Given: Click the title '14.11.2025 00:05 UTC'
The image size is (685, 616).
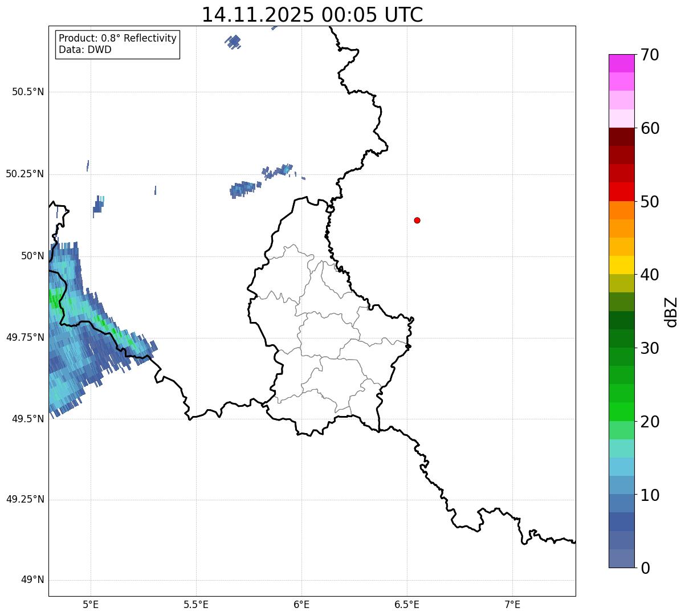Looking at the screenshot, I should (x=312, y=15).
